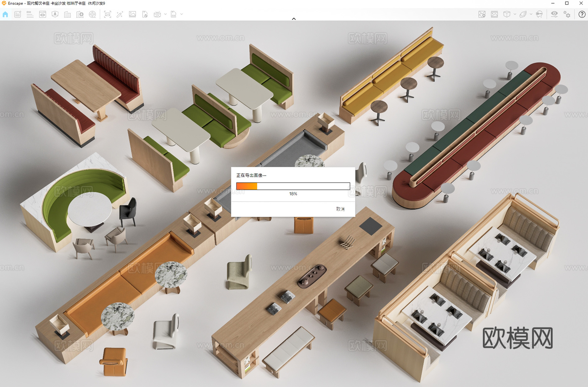Image resolution: width=588 pixels, height=387 pixels.
Task: Open the collaborative annotations panel icon
Action: 18,14
